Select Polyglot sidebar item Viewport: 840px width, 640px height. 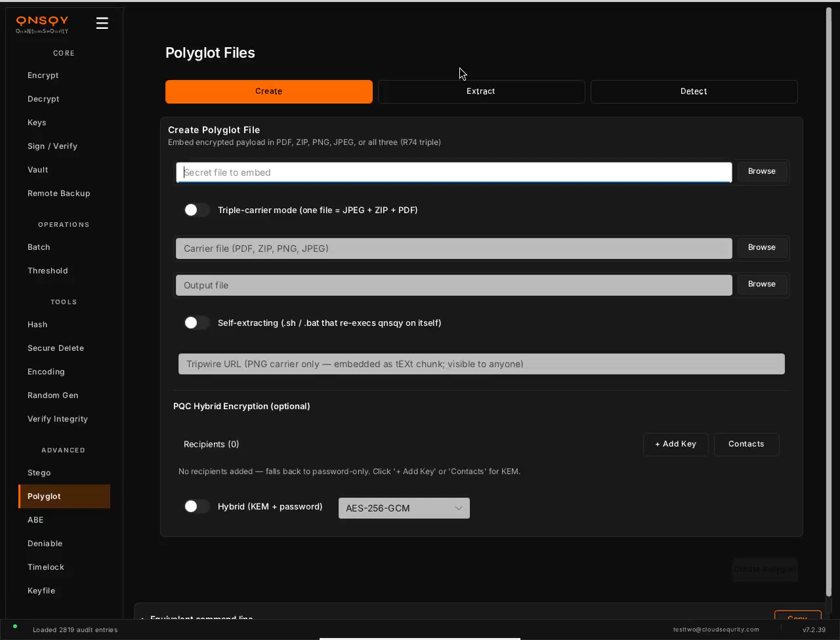pyautogui.click(x=64, y=496)
